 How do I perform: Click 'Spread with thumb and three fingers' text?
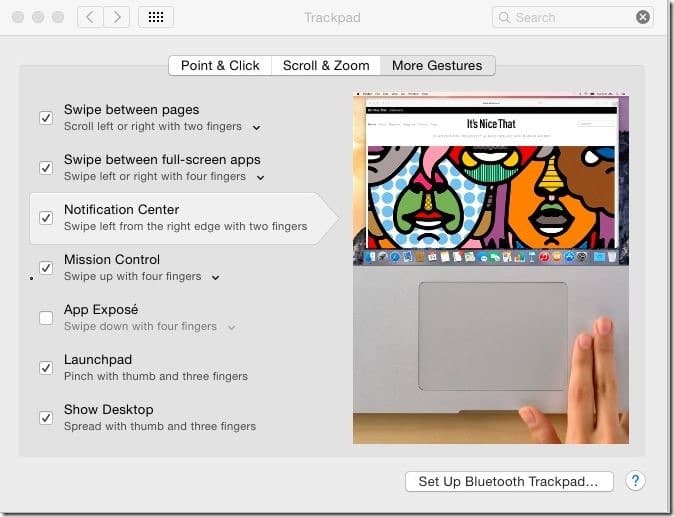click(160, 426)
